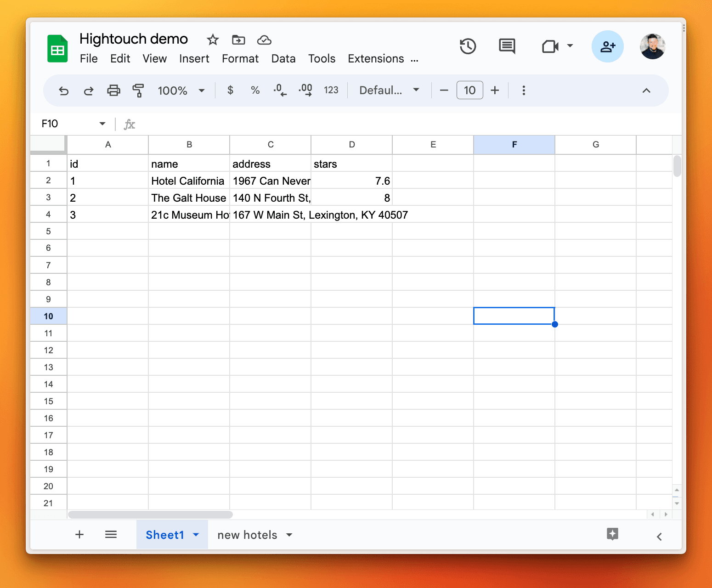
Task: Click the font size field showing 10
Action: click(469, 90)
